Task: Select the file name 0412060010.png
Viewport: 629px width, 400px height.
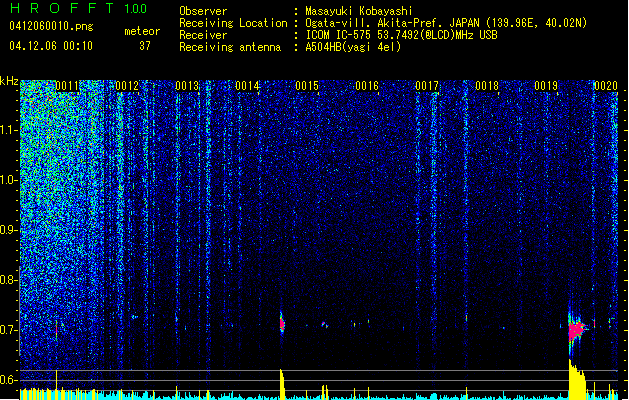Action: point(51,26)
